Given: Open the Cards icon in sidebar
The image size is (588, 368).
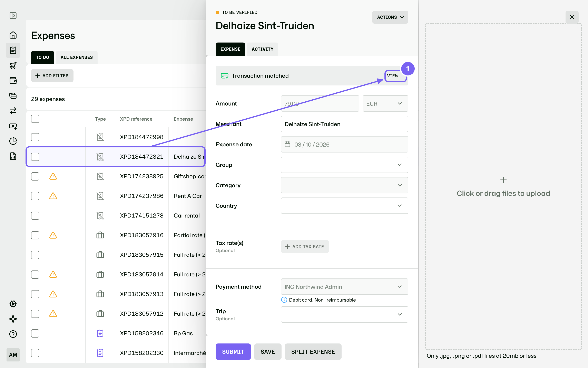Looking at the screenshot, I should [x=13, y=96].
